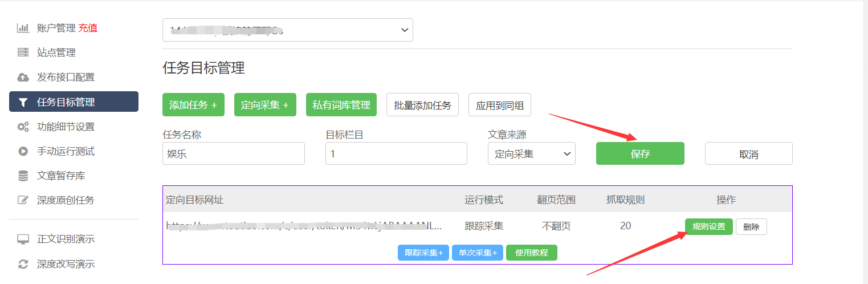The height and width of the screenshot is (284, 868).
Task: Open 私有词库管理 button
Action: tap(341, 105)
